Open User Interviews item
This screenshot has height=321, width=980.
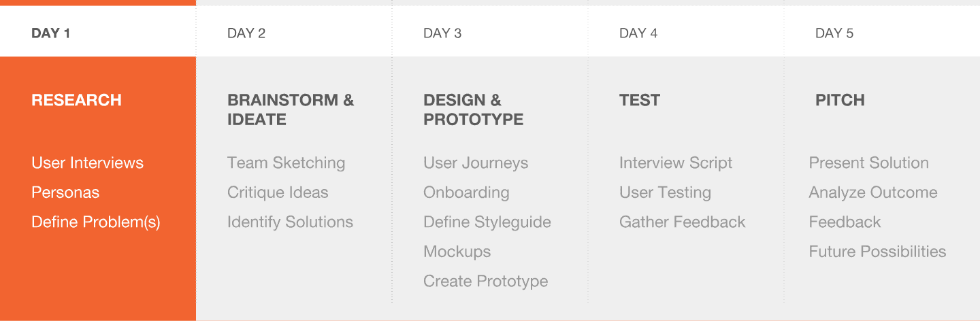pyautogui.click(x=87, y=163)
